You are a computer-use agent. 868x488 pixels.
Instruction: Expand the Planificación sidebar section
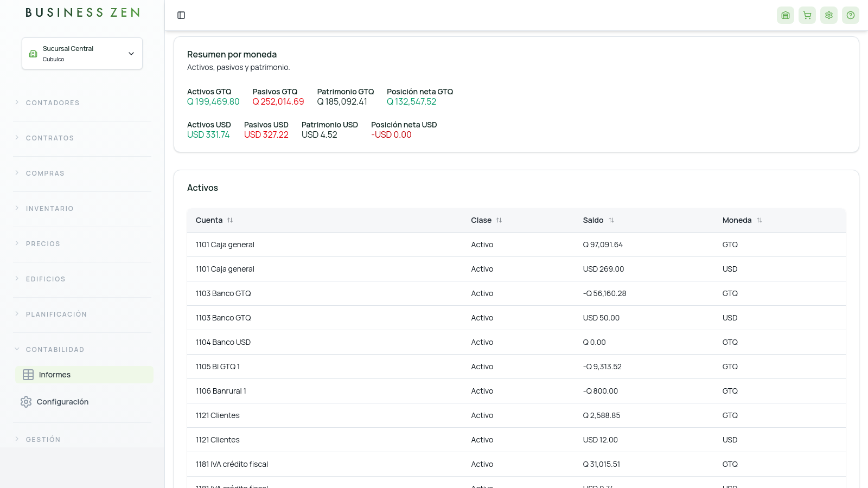point(82,314)
